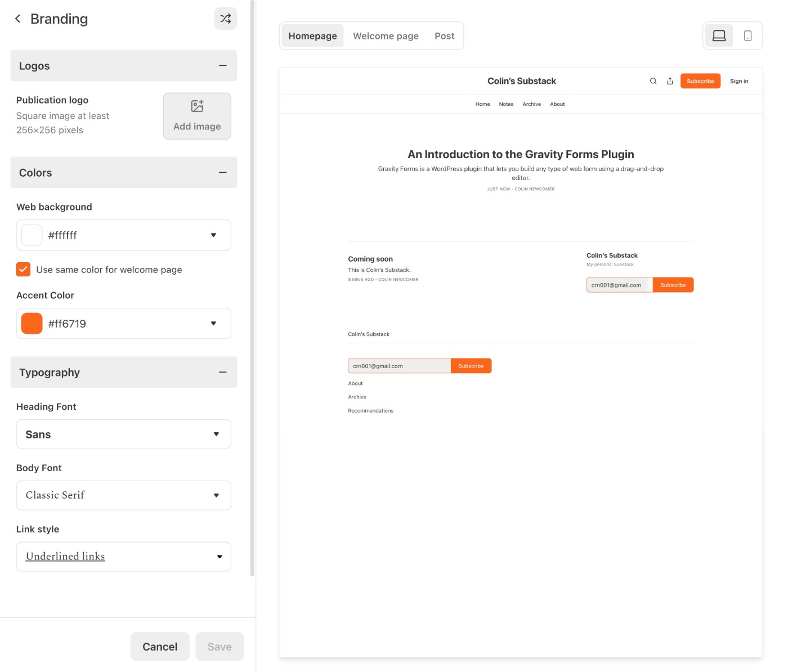Click Subscribe beside sidebar email field
Viewport: 788px width, 672px height.
(673, 285)
